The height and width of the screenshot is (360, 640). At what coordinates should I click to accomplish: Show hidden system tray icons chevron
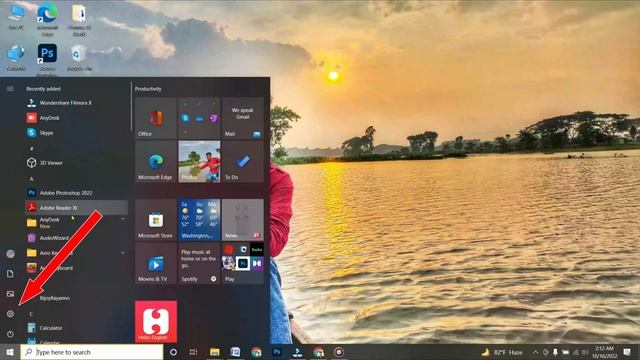tap(535, 352)
